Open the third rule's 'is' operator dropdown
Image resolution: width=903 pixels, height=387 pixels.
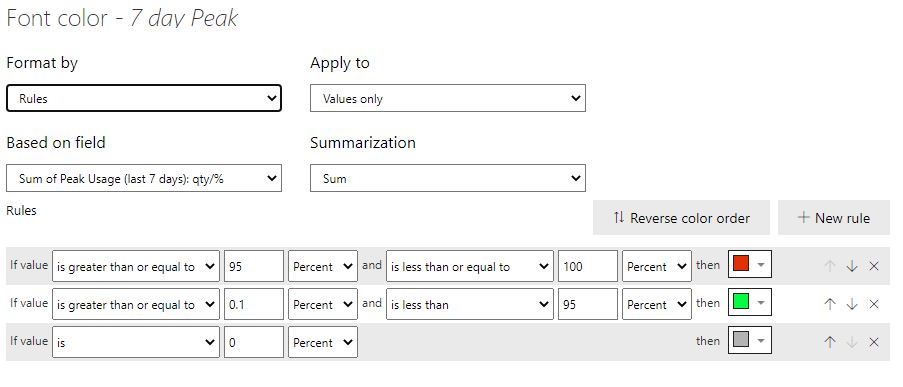[x=136, y=342]
